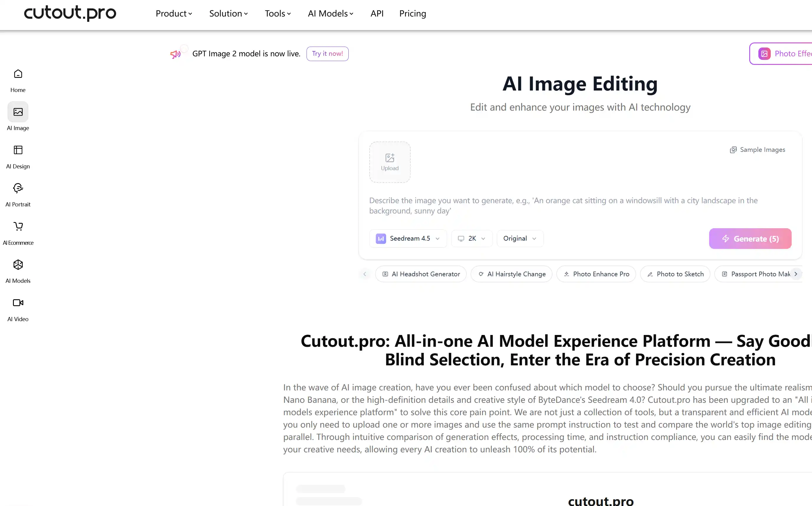The image size is (812, 506).
Task: Click the 'GPT Image 2 model is now live.' text
Action: click(246, 54)
